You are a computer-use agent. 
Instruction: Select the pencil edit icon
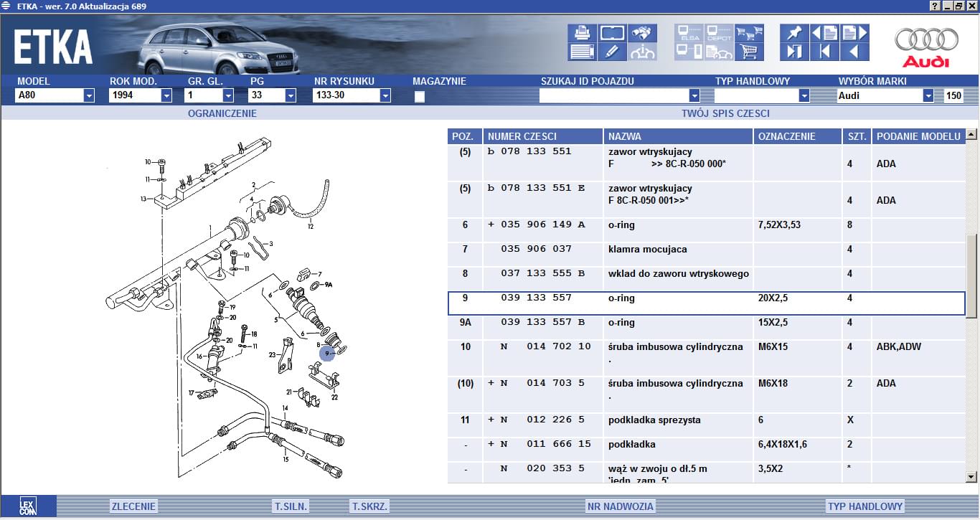click(x=612, y=52)
